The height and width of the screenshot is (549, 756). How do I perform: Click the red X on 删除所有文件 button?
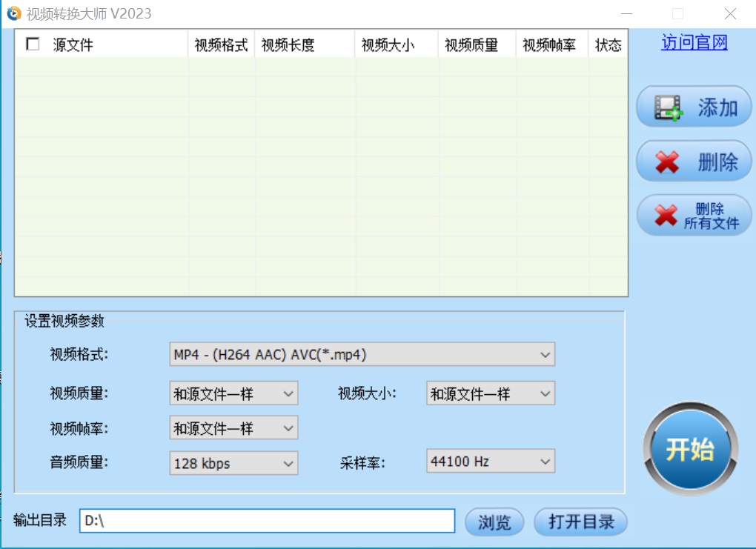[666, 215]
